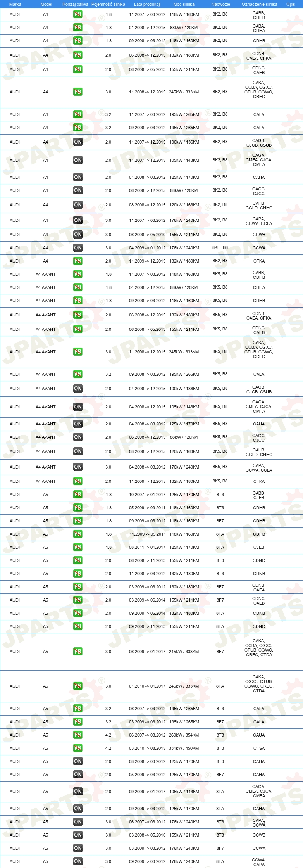303x868 pixels.
Task: Click petrol icon in A4 Avant CFKA row
Action: [x=78, y=481]
